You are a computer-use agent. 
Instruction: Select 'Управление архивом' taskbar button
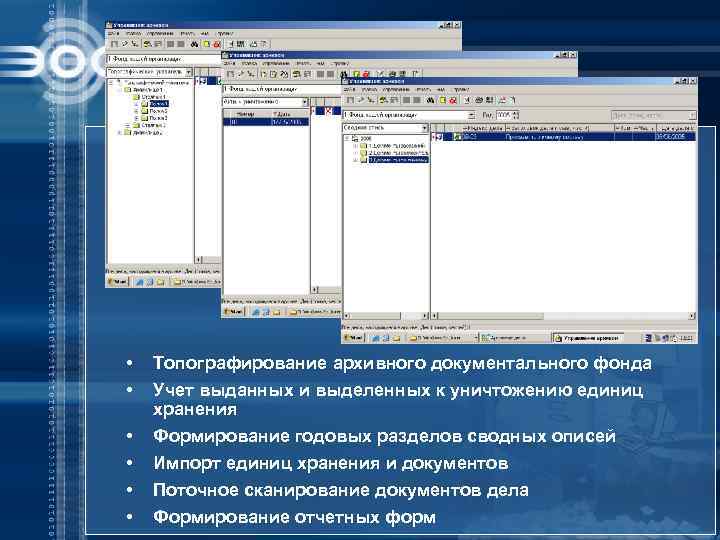click(588, 338)
